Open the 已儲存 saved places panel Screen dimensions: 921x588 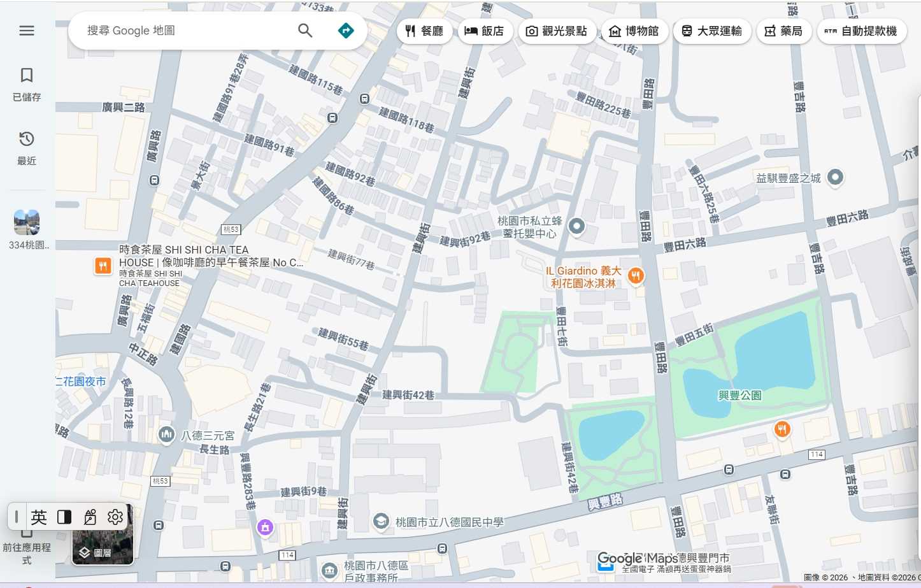click(27, 84)
